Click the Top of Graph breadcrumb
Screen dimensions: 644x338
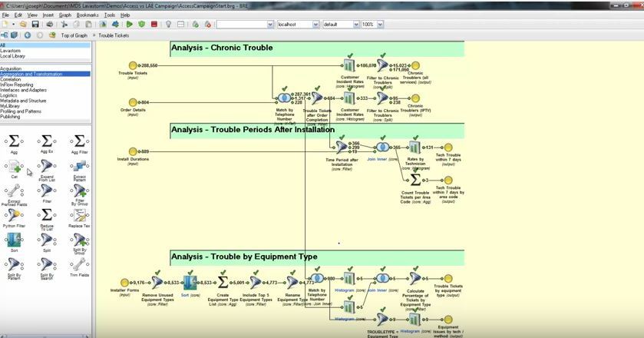(74, 35)
